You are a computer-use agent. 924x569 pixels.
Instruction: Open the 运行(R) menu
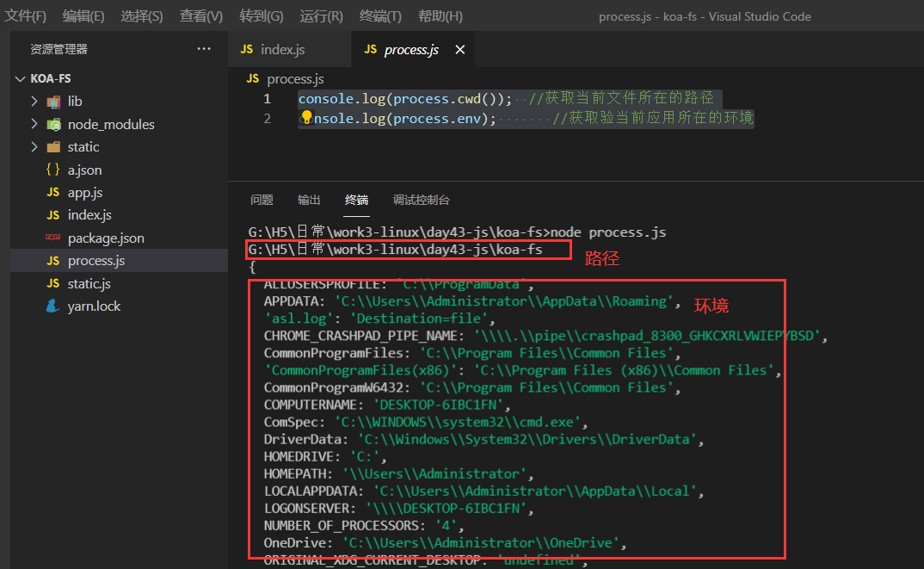(x=321, y=15)
